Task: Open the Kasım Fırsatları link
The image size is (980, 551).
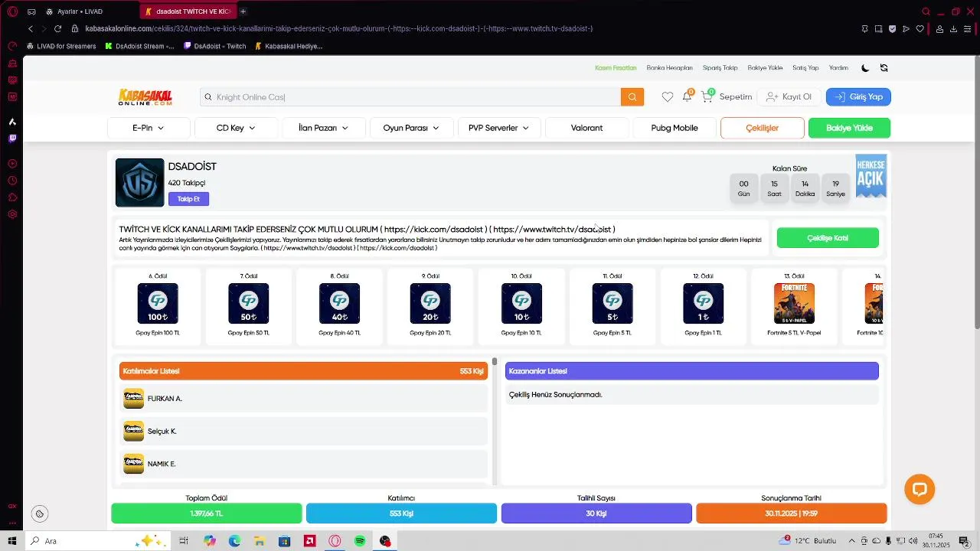Action: click(616, 68)
